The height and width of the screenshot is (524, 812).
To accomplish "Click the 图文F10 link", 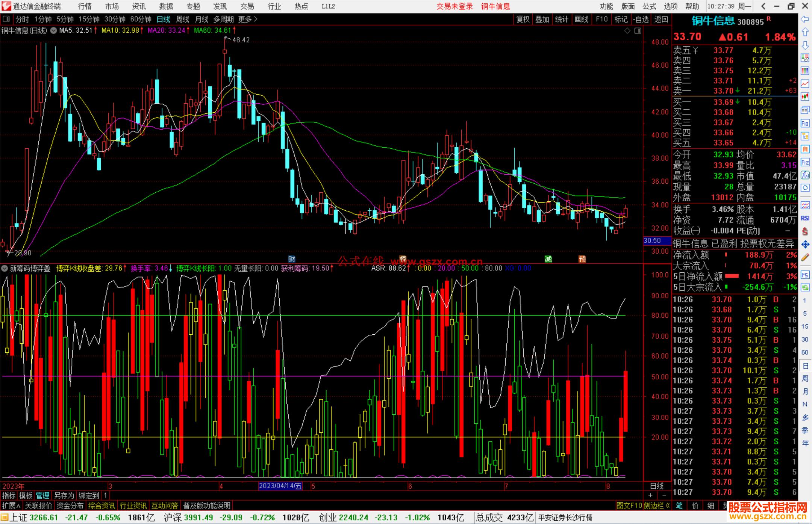I will click(629, 506).
